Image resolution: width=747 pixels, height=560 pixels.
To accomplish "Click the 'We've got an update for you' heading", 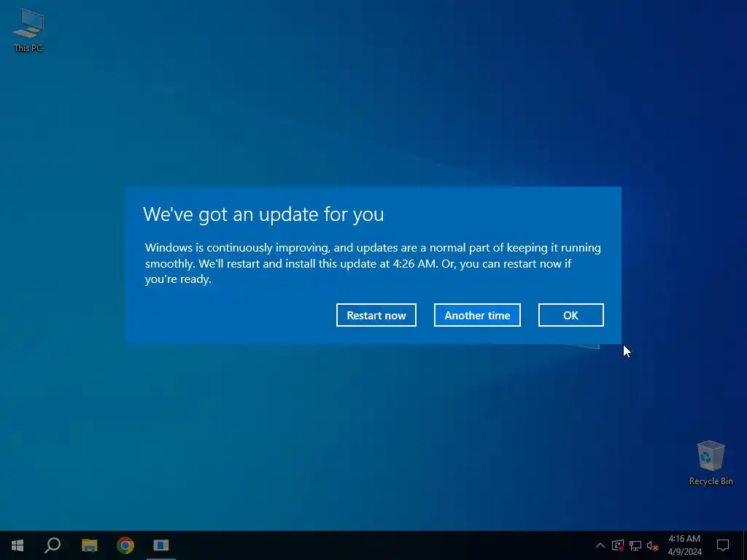I will pos(263,214).
